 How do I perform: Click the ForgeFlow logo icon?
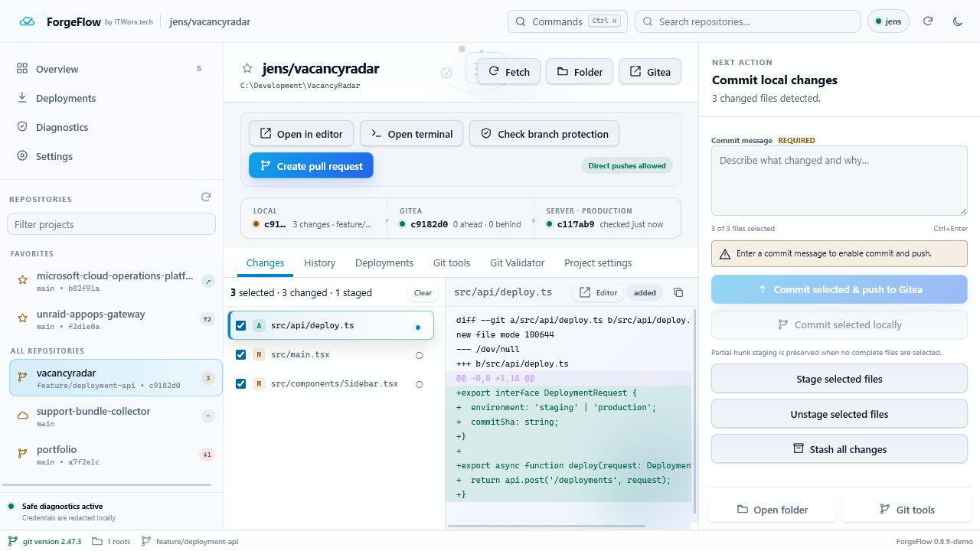[28, 21]
